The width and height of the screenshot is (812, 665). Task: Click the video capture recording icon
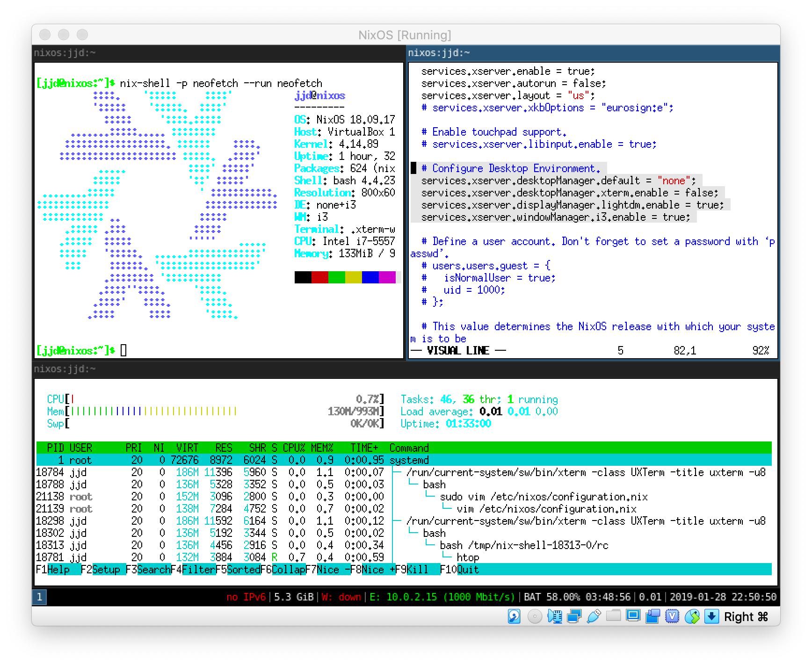(652, 616)
